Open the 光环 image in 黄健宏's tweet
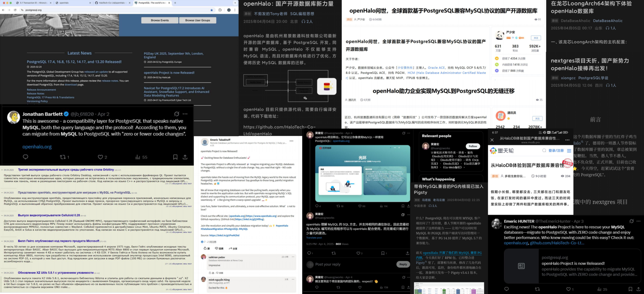Image resolution: width=644 pixels, height=294 pixels. 363,173
